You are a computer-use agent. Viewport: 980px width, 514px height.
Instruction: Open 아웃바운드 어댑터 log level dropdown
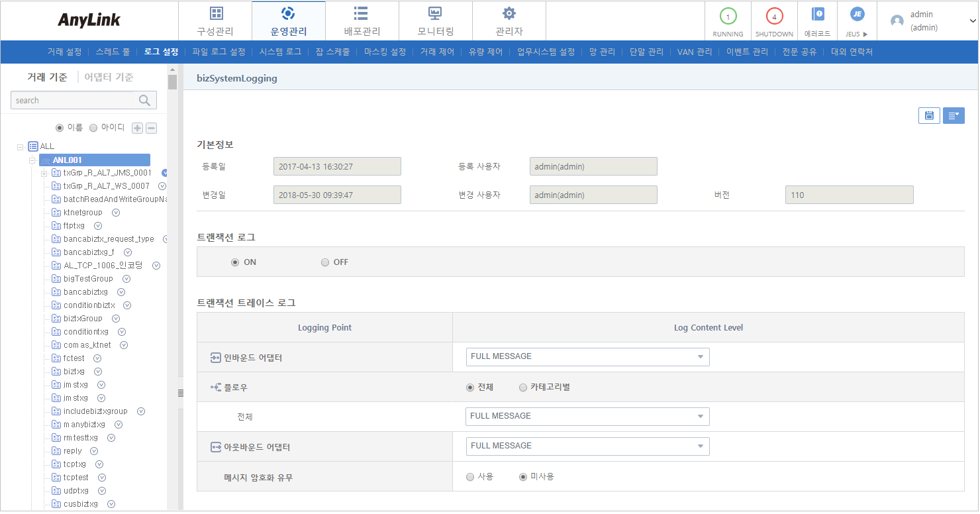(x=587, y=446)
